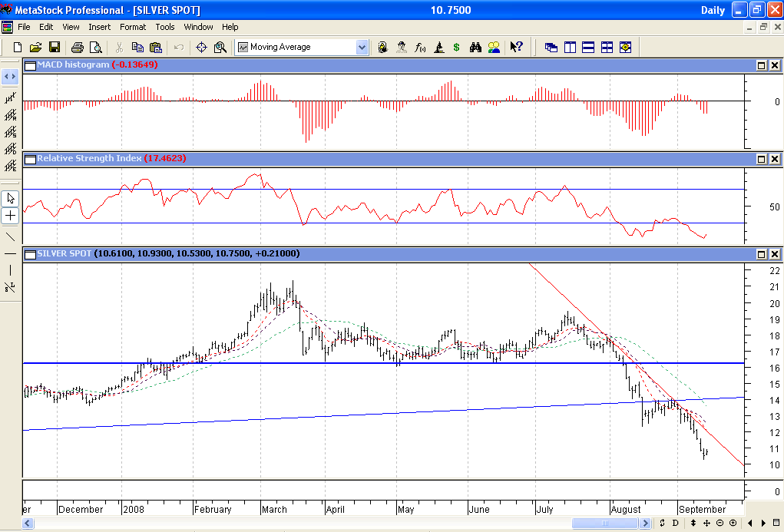Click the tile windows grid icon
The height and width of the screenshot is (532, 784).
point(607,47)
